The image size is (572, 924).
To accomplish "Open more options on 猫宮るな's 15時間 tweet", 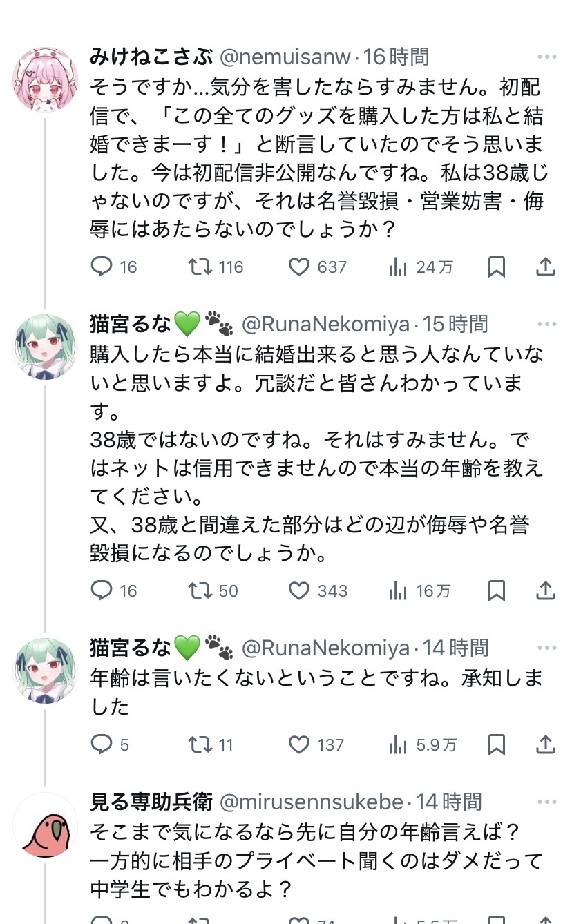I will pyautogui.click(x=546, y=324).
